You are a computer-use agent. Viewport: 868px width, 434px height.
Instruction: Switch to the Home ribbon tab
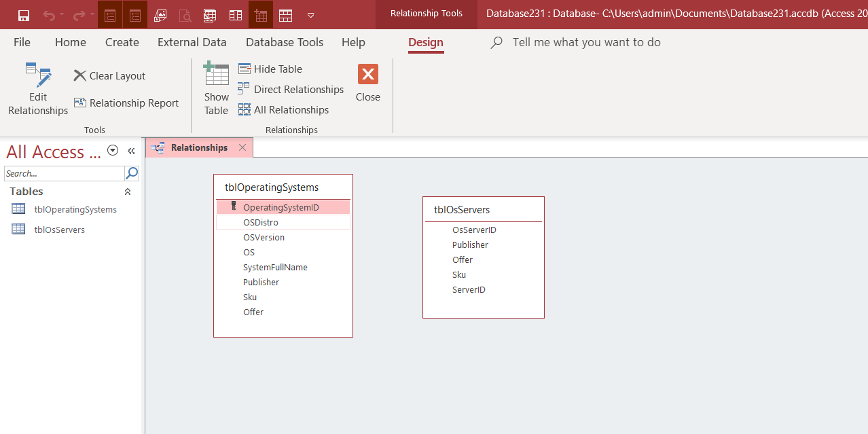click(71, 42)
